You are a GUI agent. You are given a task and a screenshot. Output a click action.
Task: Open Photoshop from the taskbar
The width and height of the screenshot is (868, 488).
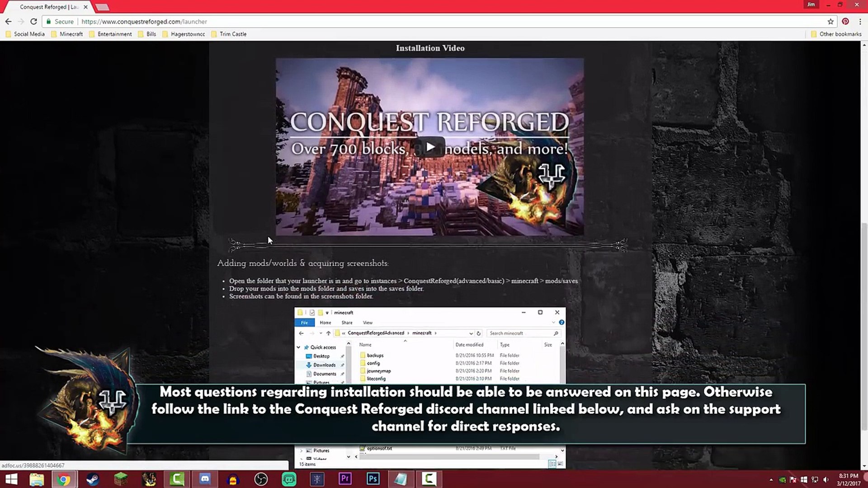click(x=373, y=479)
